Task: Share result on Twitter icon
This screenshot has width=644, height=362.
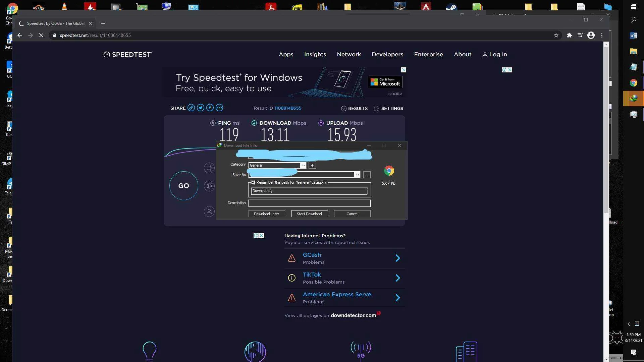Action: [201, 108]
